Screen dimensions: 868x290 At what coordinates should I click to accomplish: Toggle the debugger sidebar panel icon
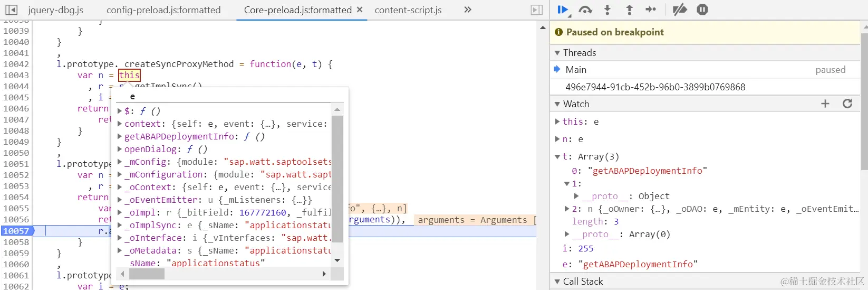536,10
